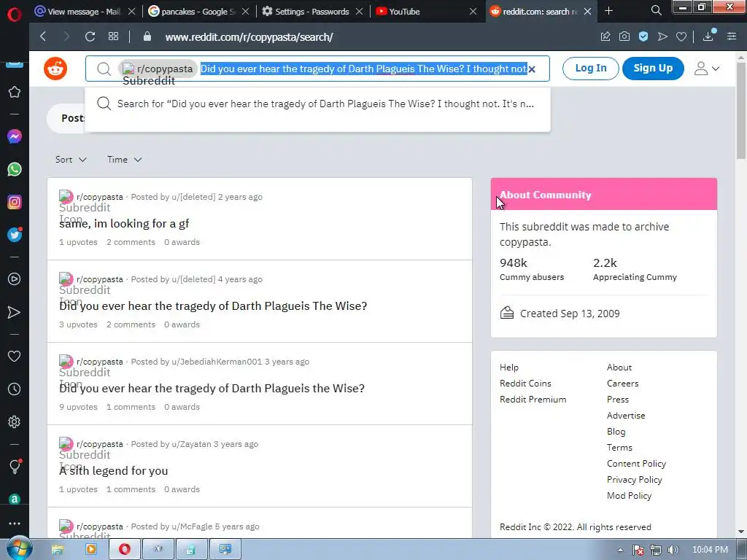This screenshot has width=747, height=560.
Task: Reload the current reddit page
Action: point(90,36)
